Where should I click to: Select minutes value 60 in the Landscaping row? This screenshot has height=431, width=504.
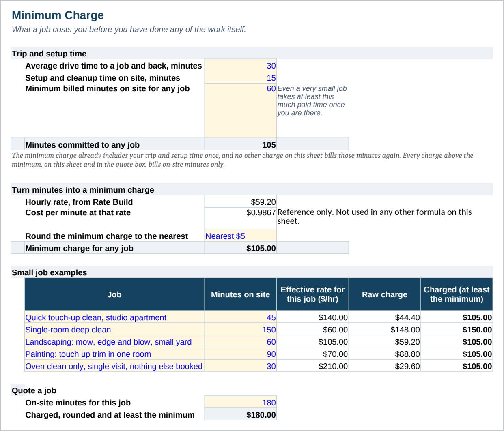tap(241, 341)
